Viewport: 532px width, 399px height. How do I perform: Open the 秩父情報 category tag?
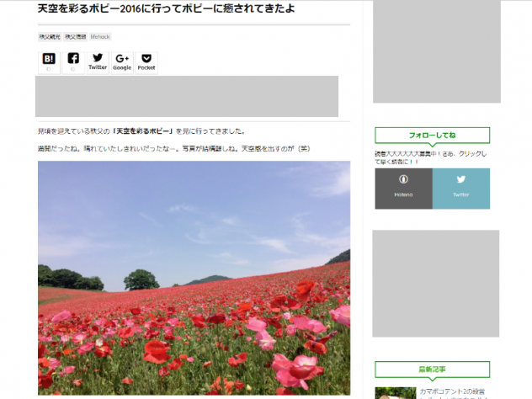pos(75,37)
